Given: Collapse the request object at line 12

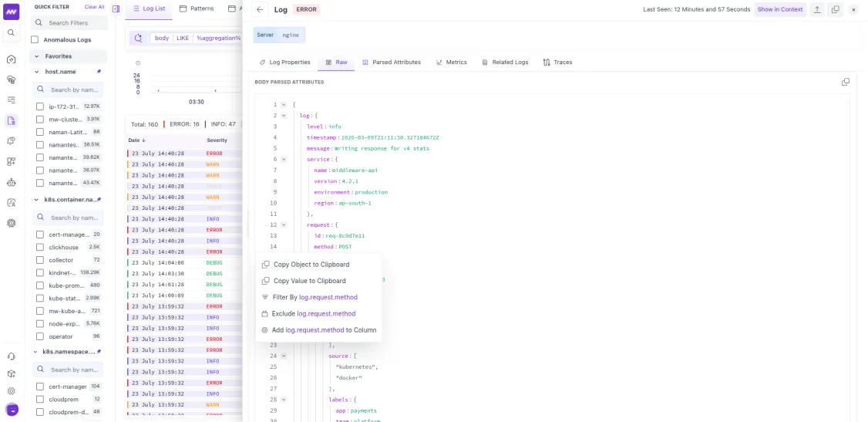Looking at the screenshot, I should point(284,225).
